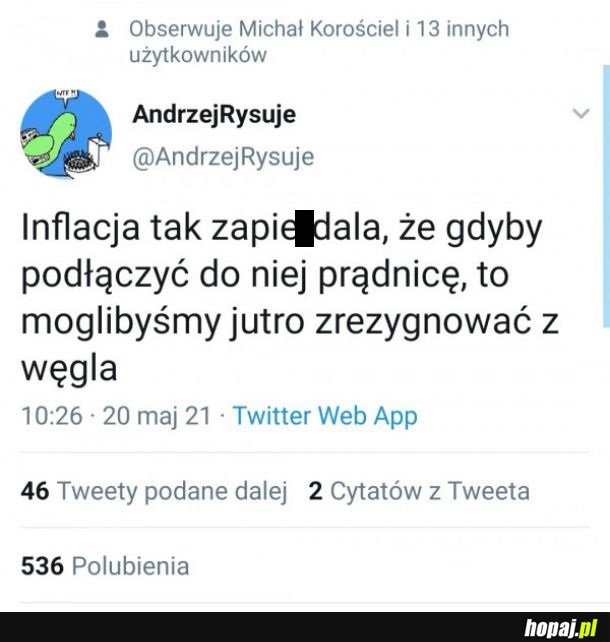Open the Twitter Web App link
Image resolution: width=610 pixels, height=642 pixels.
coord(325,416)
